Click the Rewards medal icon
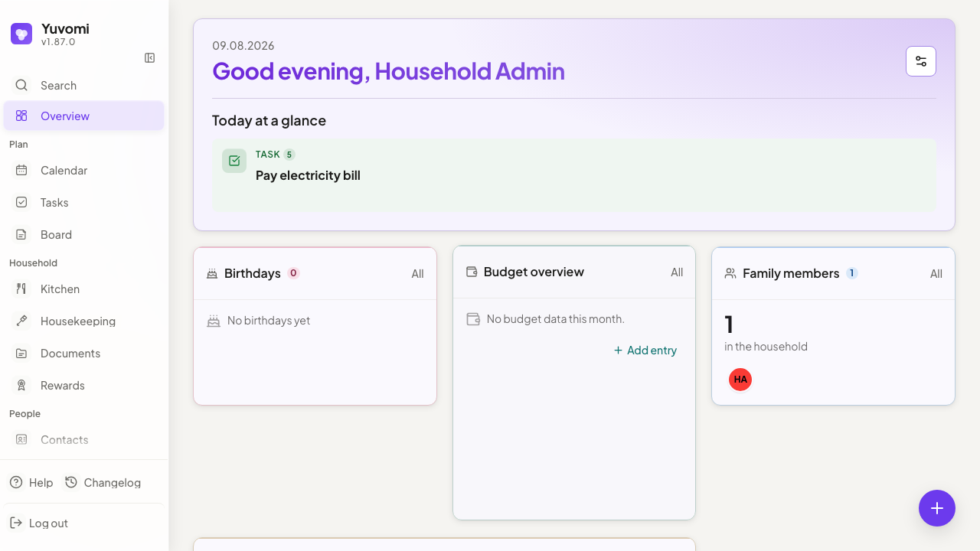The width and height of the screenshot is (980, 551). pyautogui.click(x=21, y=386)
